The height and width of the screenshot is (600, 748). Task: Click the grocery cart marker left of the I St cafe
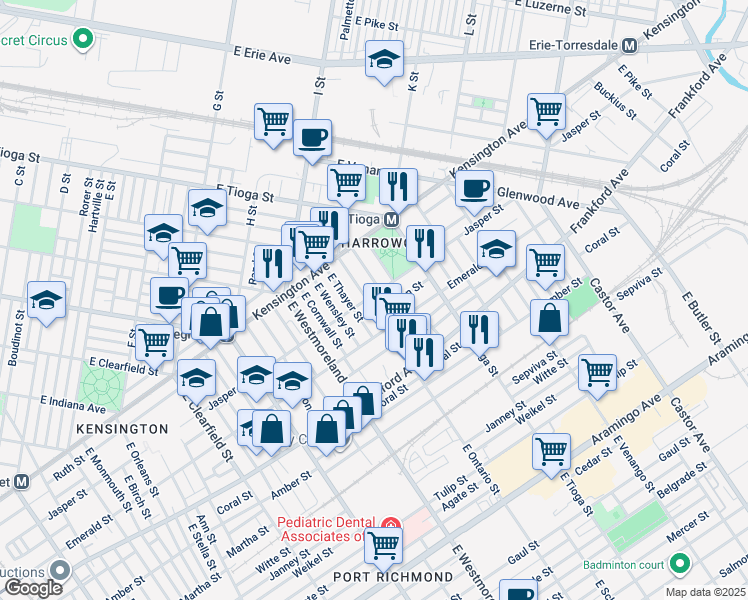(x=273, y=123)
